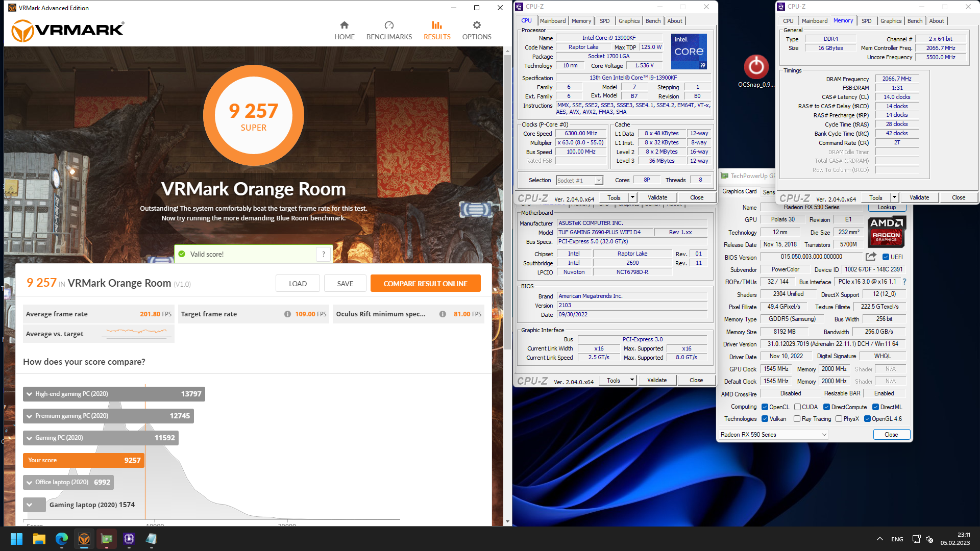Toggle the DirectCompute checkbox
Image resolution: width=980 pixels, height=551 pixels.
click(x=826, y=407)
